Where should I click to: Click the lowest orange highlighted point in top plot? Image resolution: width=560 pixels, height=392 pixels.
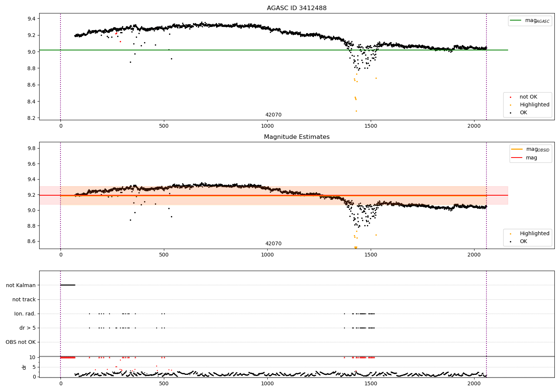(356, 111)
